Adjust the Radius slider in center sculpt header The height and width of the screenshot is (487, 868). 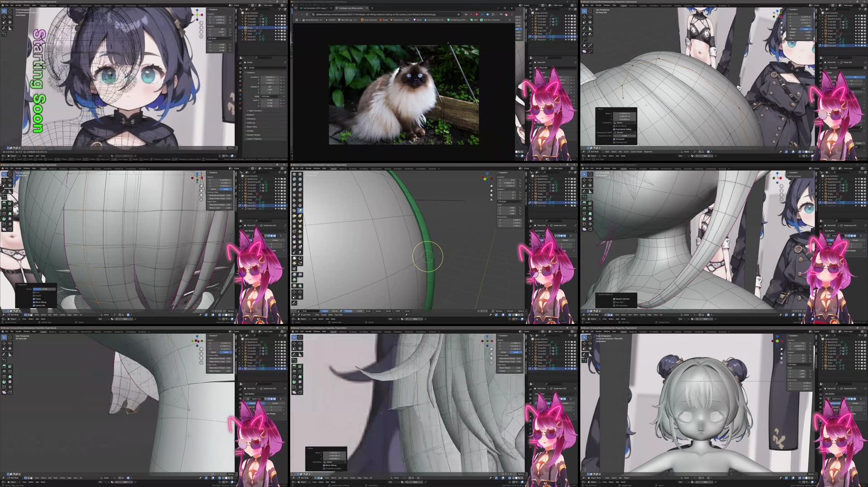click(329, 311)
